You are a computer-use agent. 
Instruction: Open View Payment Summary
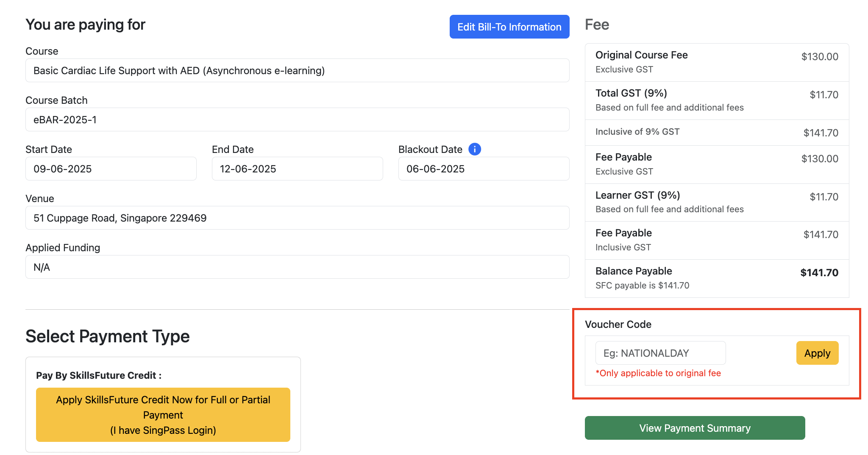tap(694, 428)
